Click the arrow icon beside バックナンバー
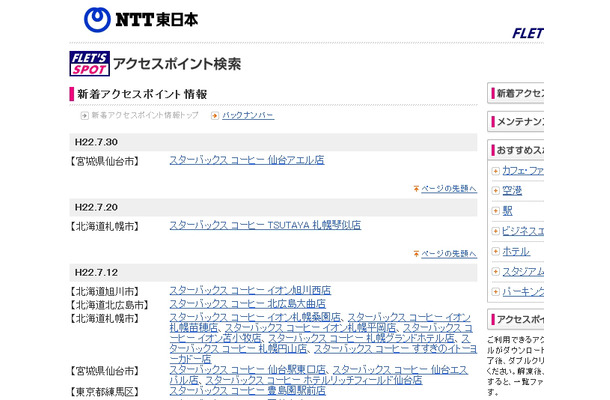 (x=215, y=116)
